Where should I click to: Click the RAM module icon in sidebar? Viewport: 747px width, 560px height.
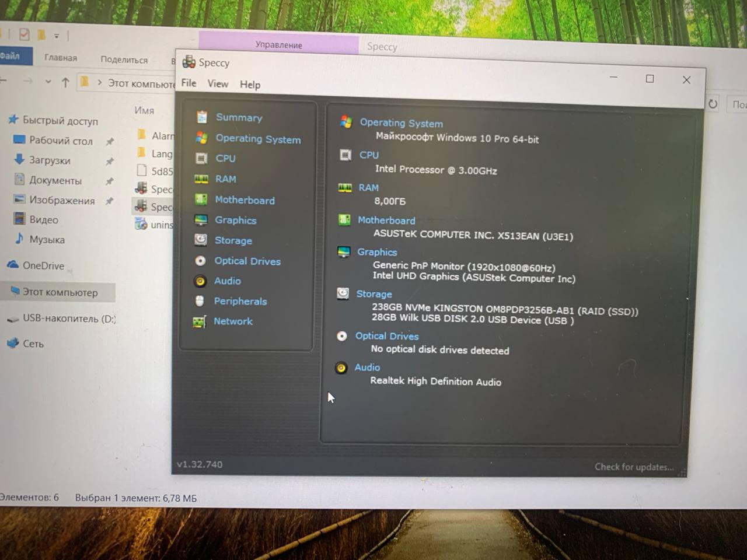point(201,179)
